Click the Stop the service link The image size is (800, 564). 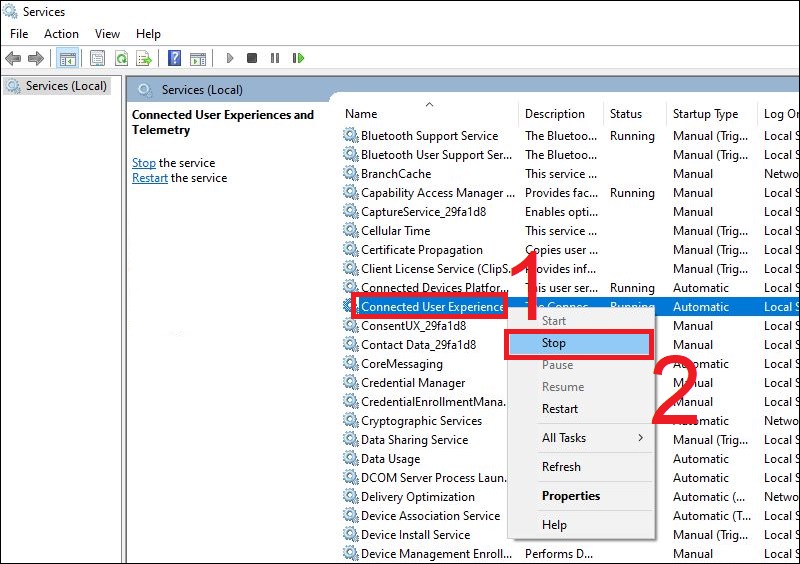144,163
